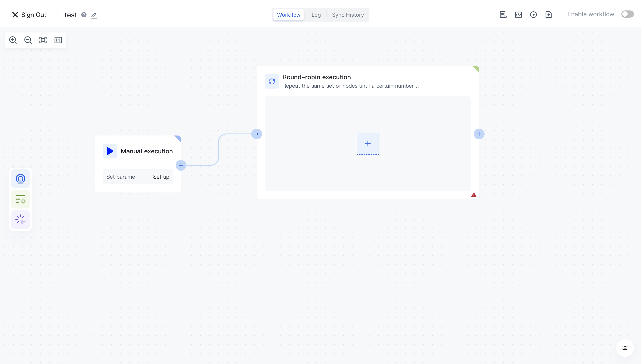641x364 pixels.
Task: Toggle the Enable workflow switch
Action: 627,14
